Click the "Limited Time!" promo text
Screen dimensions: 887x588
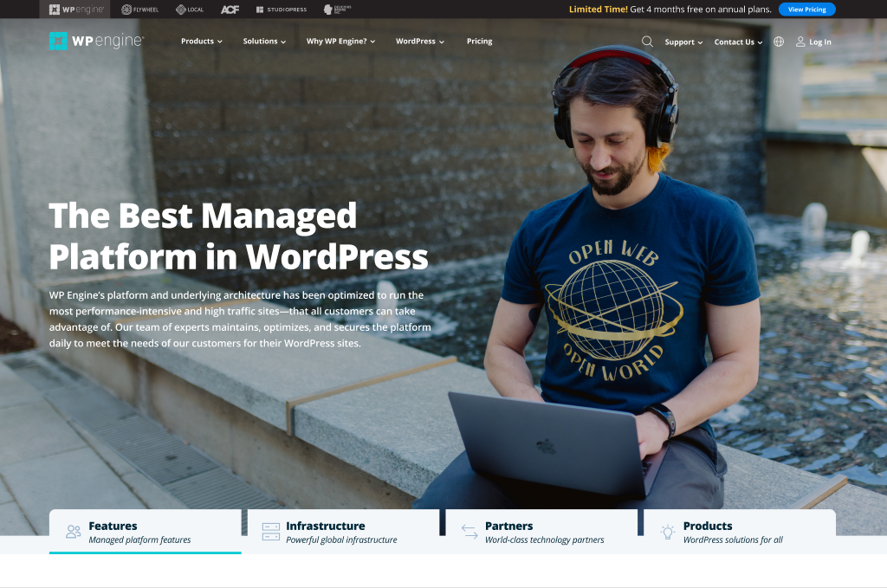598,10
